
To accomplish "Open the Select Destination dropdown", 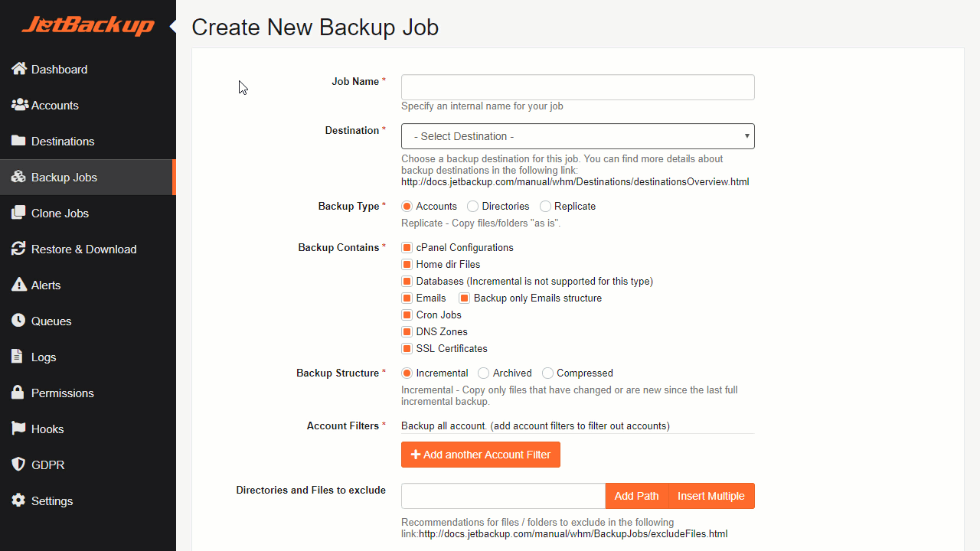I will [x=578, y=136].
